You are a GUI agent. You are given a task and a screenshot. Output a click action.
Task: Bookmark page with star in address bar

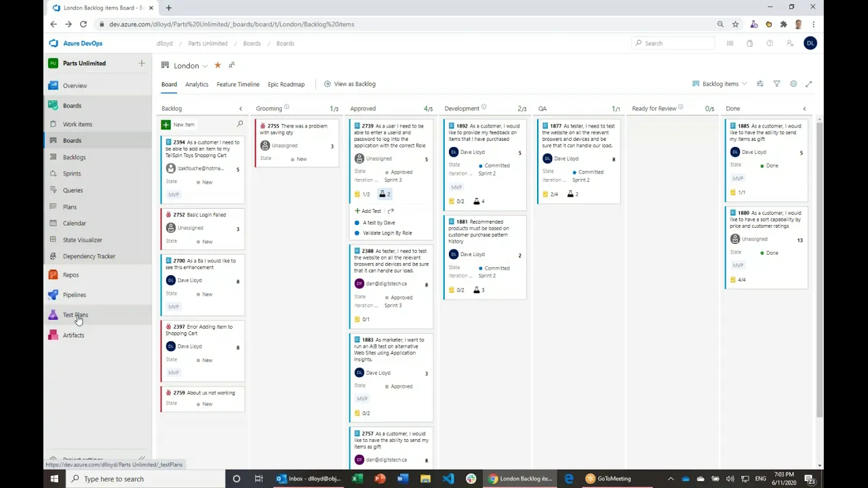coord(735,24)
